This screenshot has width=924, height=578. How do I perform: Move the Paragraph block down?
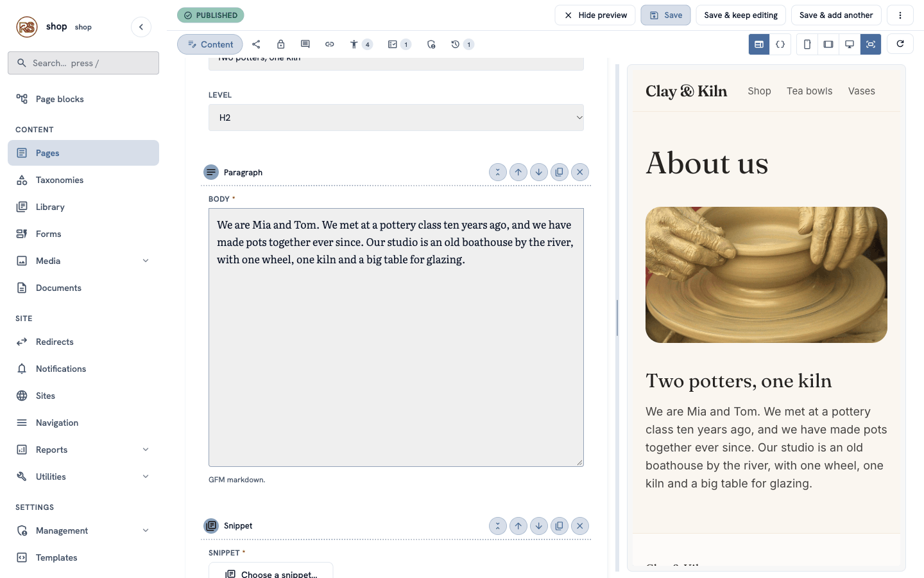point(539,172)
